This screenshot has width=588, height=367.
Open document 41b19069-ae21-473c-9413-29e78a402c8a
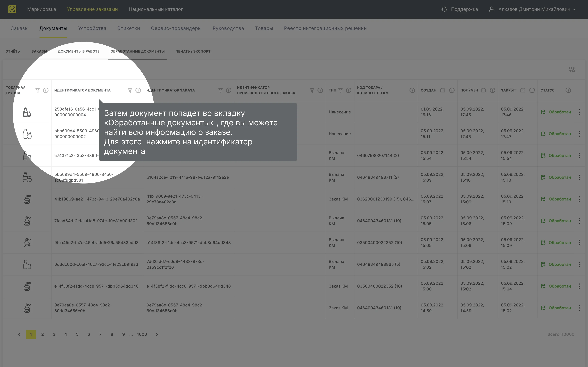[97, 199]
